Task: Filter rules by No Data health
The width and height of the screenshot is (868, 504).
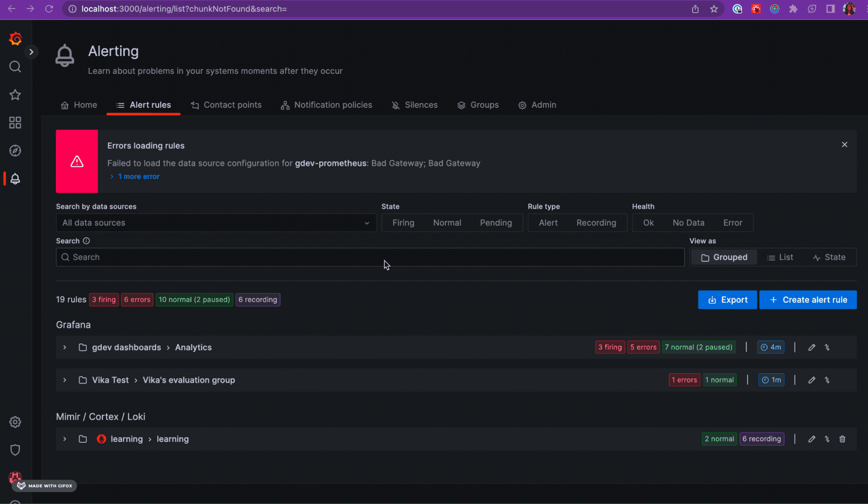Action: (x=688, y=222)
